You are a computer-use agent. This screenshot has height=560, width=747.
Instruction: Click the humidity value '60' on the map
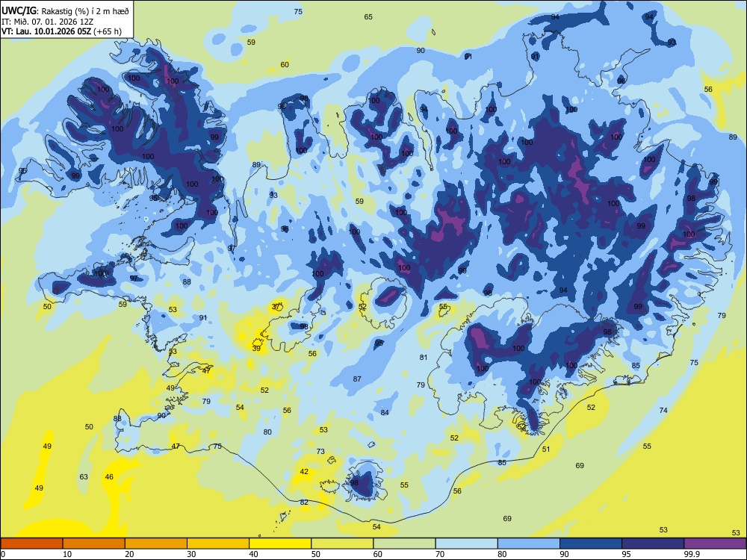(x=285, y=65)
